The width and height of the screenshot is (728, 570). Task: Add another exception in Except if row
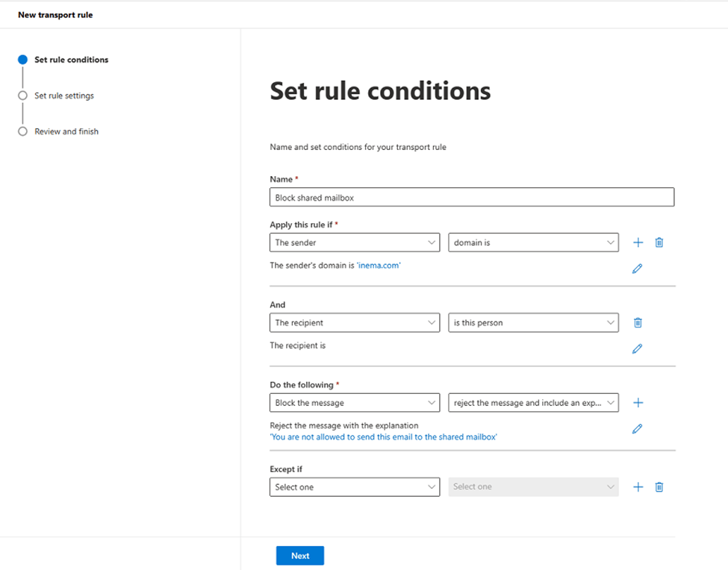638,487
